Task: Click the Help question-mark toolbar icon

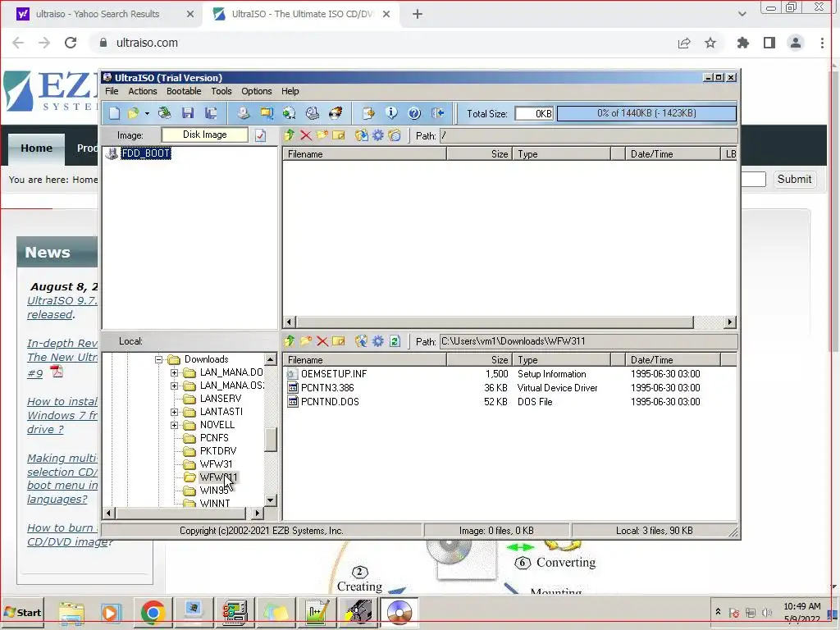Action: pyautogui.click(x=414, y=113)
